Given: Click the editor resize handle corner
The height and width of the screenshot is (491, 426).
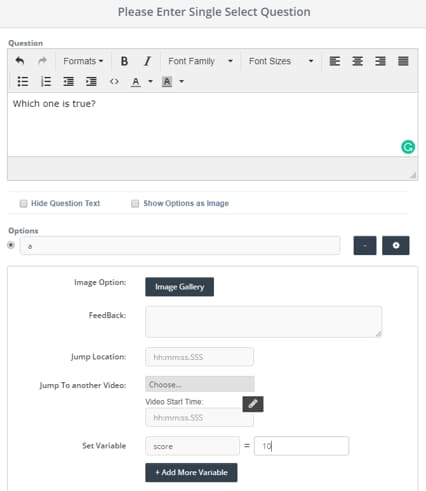Looking at the screenshot, I should 413,175.
